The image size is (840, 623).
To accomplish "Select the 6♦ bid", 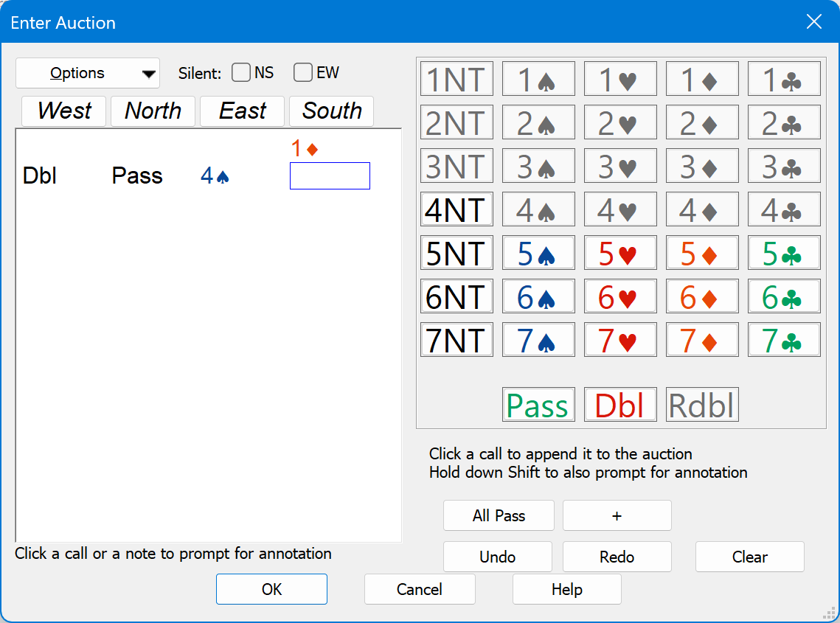I will click(x=702, y=296).
